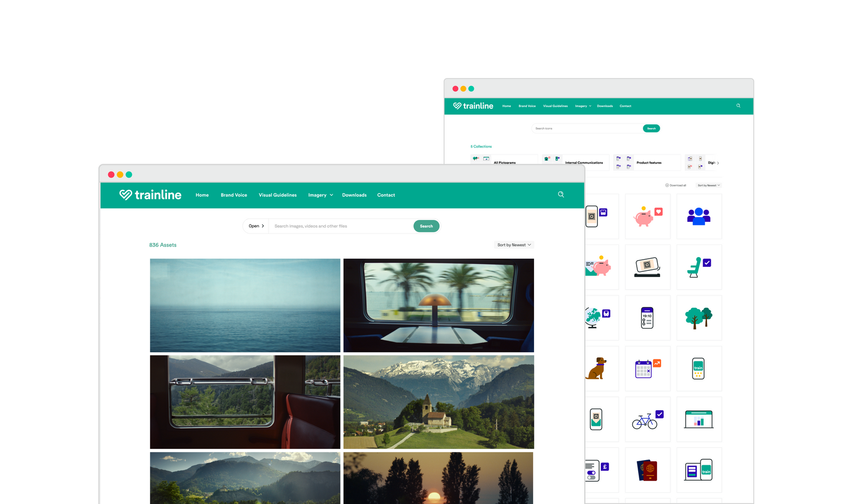The image size is (868, 504).
Task: Go to Home in the back window nav
Action: click(507, 106)
